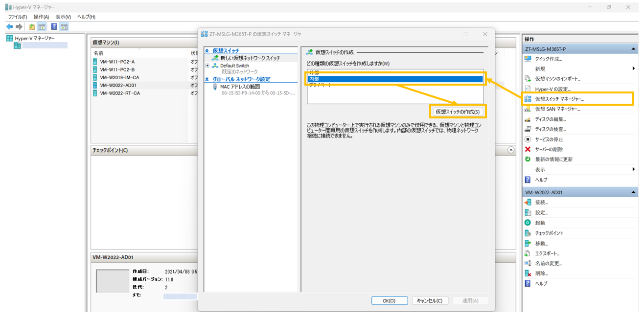Image resolution: width=644 pixels, height=319 pixels.
Task: Open the ファイル(F) menu
Action: click(x=18, y=17)
